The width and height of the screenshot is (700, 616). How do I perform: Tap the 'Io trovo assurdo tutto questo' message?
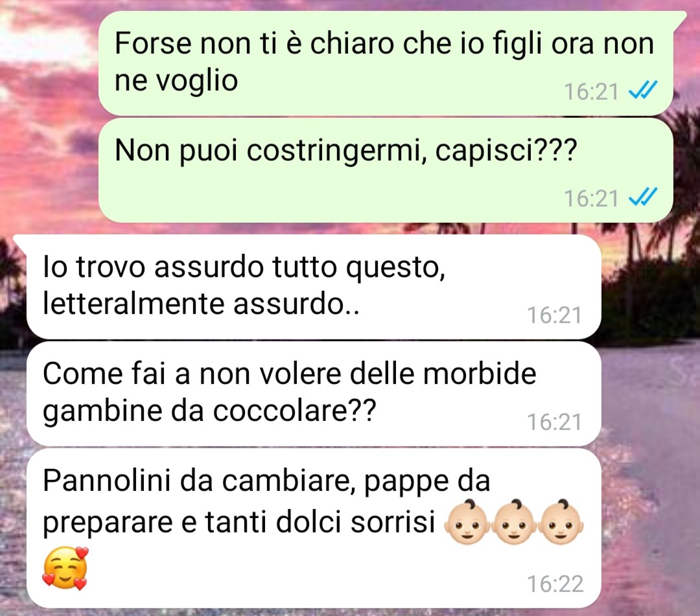(314, 287)
